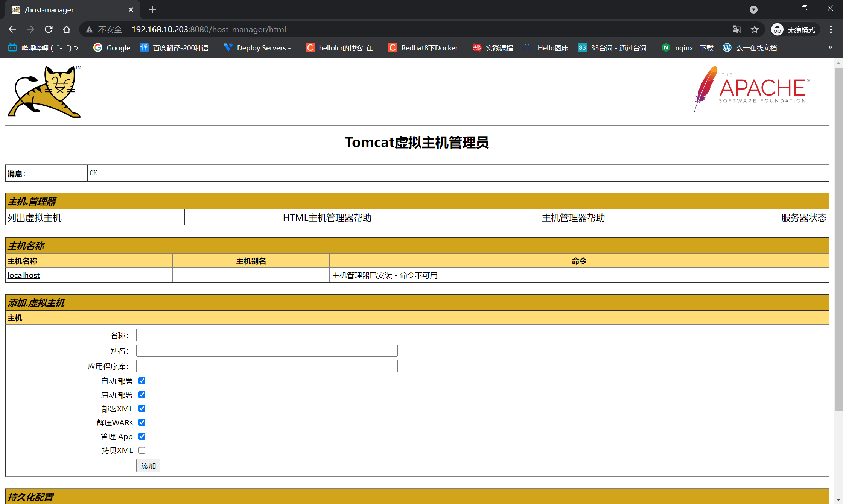Click the translate page icon
The width and height of the screenshot is (843, 504).
tap(736, 29)
